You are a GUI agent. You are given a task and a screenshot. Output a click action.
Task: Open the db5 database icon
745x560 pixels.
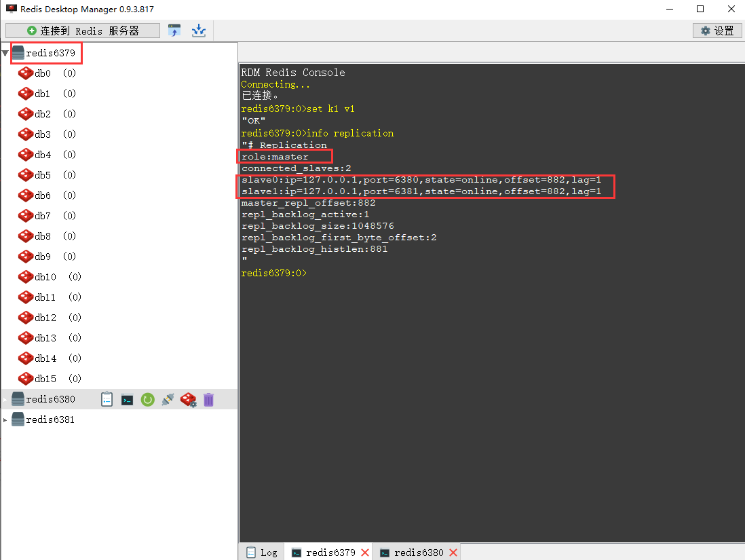click(x=25, y=175)
